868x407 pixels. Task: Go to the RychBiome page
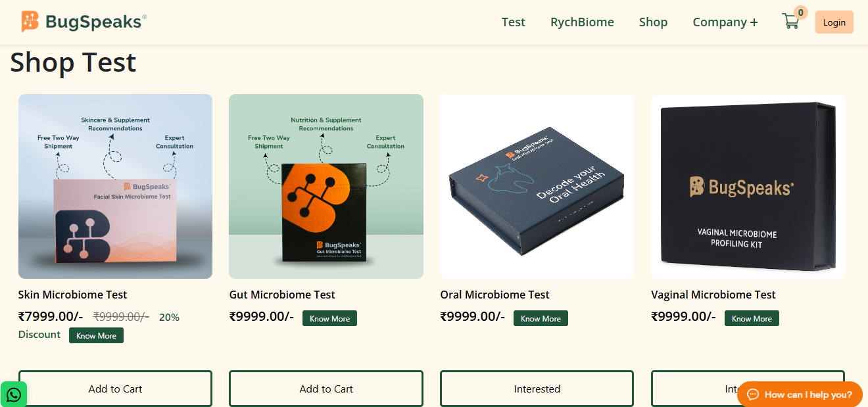[x=582, y=22]
